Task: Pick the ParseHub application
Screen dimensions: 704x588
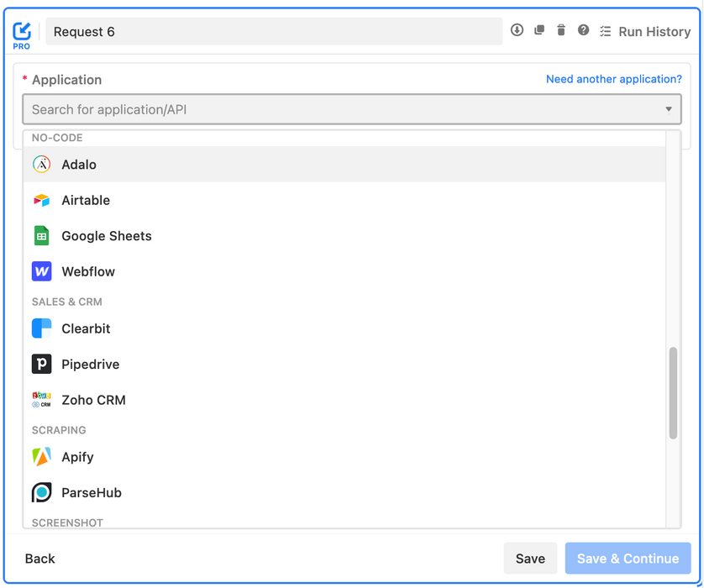Action: click(344, 492)
